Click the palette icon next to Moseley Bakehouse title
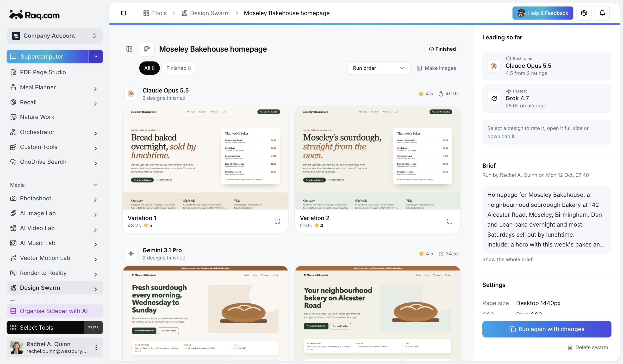 point(147,49)
